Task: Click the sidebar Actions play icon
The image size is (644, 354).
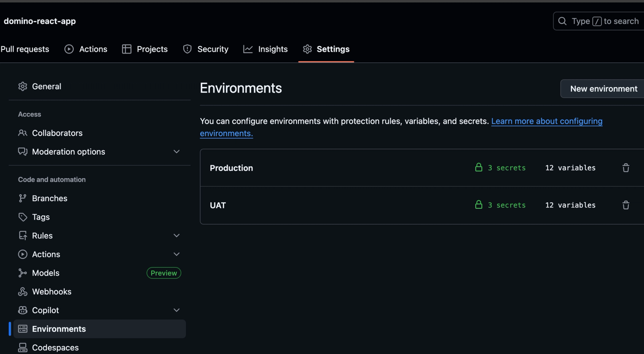Action: click(22, 254)
